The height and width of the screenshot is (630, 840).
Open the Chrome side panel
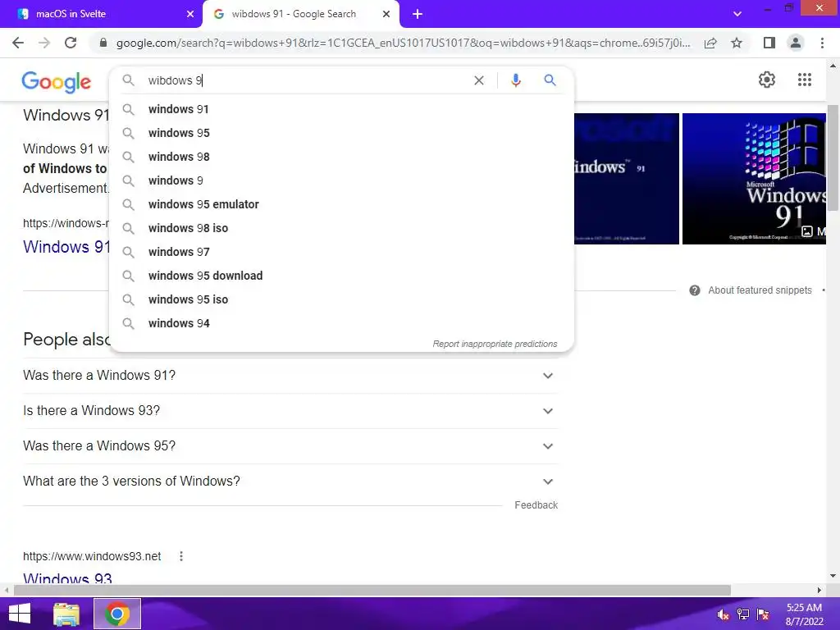tap(769, 43)
